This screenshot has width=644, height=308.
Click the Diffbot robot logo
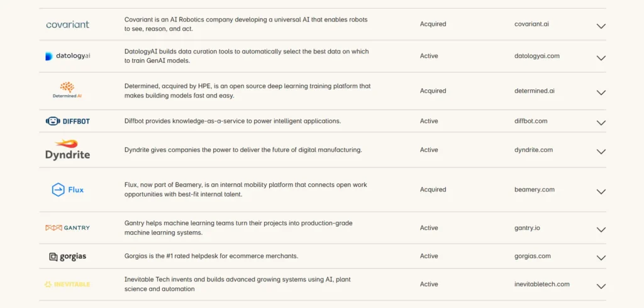[67, 122]
